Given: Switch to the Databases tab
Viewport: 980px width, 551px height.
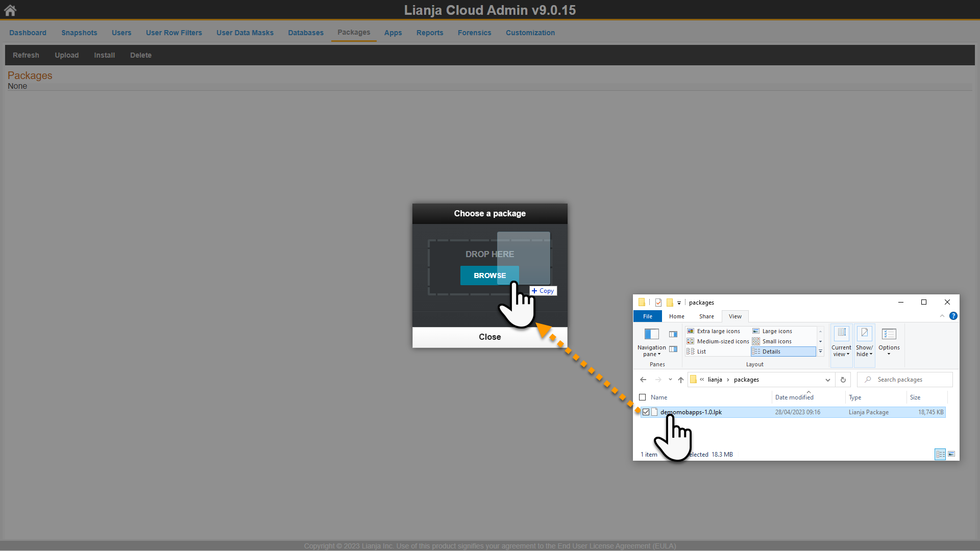Looking at the screenshot, I should click(x=306, y=33).
